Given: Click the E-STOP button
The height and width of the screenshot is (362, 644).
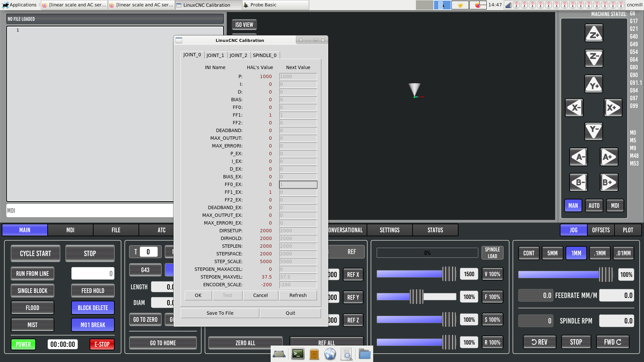Looking at the screenshot, I should [102, 344].
